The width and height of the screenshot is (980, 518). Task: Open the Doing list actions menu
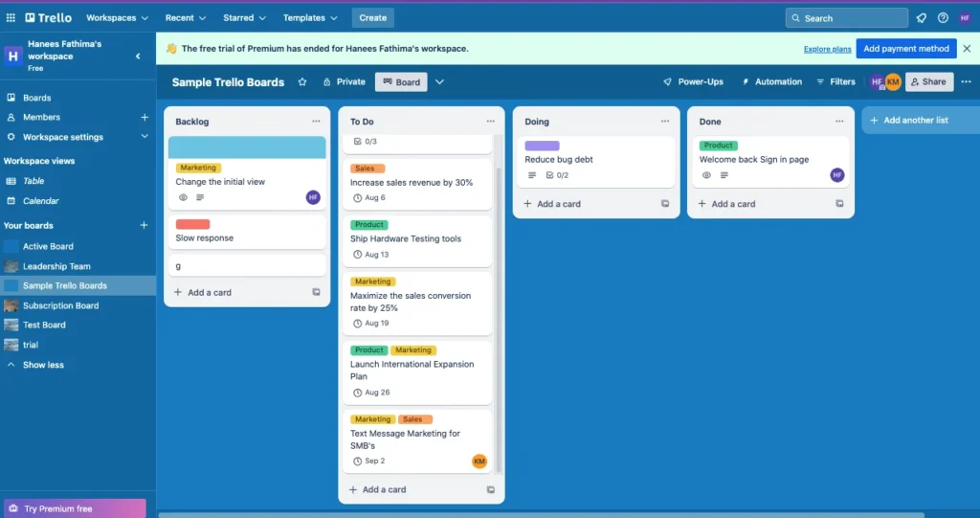pyautogui.click(x=665, y=122)
